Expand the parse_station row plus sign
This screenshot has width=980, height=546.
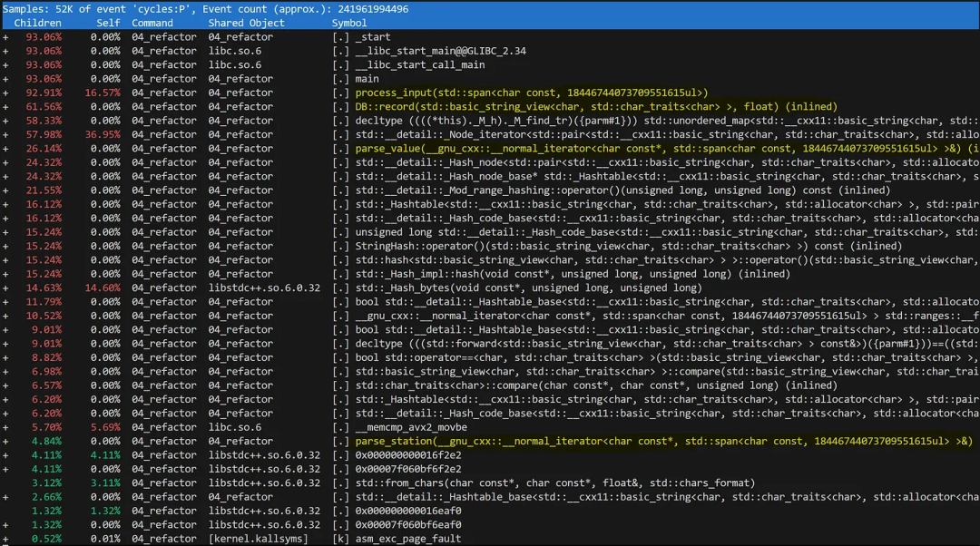5,441
